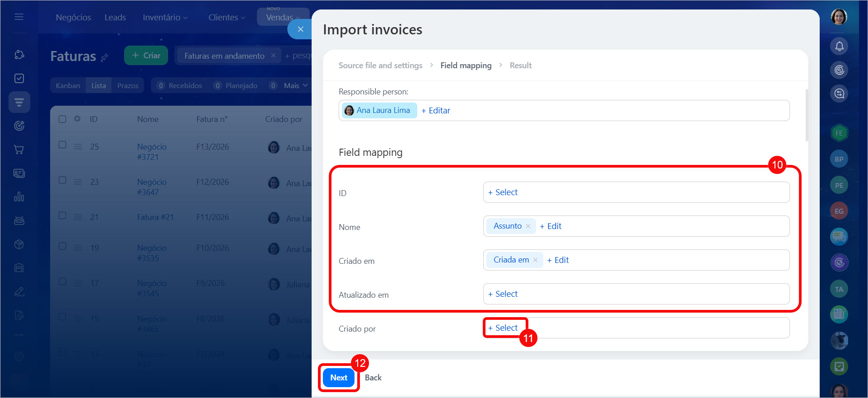Click the Back link
Viewport: 868px width, 398px height.
tap(373, 378)
